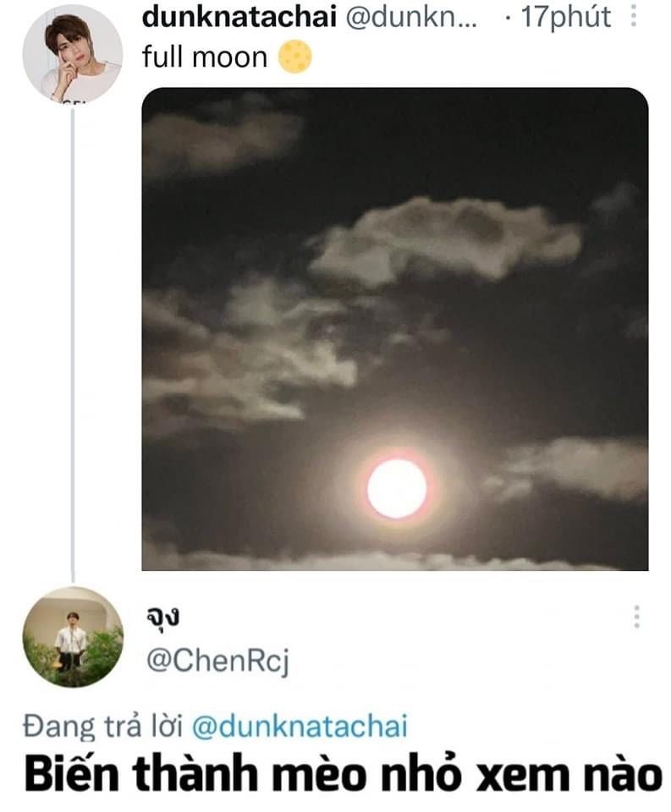This screenshot has width=671, height=812.
Task: Click the "full moon" tweet text
Action: (205, 57)
